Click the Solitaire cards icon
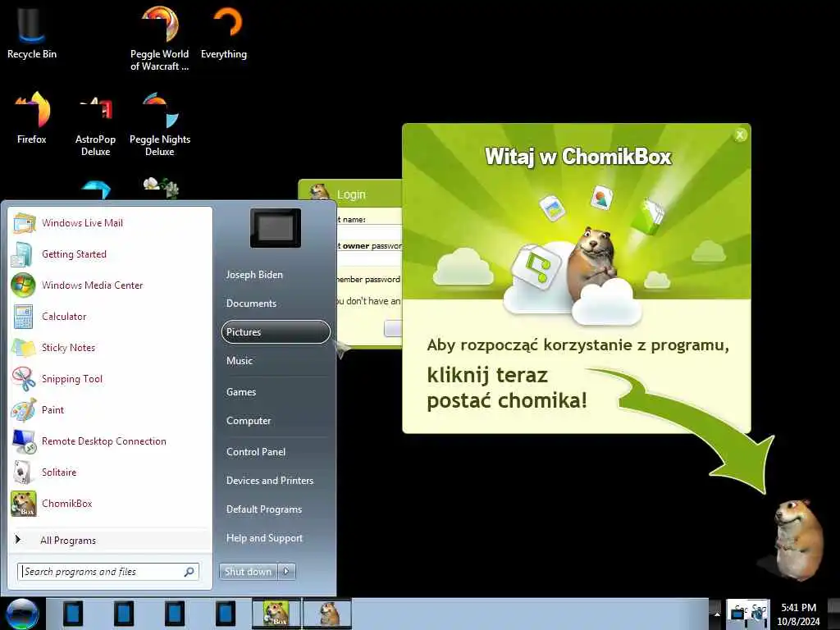 (22, 472)
